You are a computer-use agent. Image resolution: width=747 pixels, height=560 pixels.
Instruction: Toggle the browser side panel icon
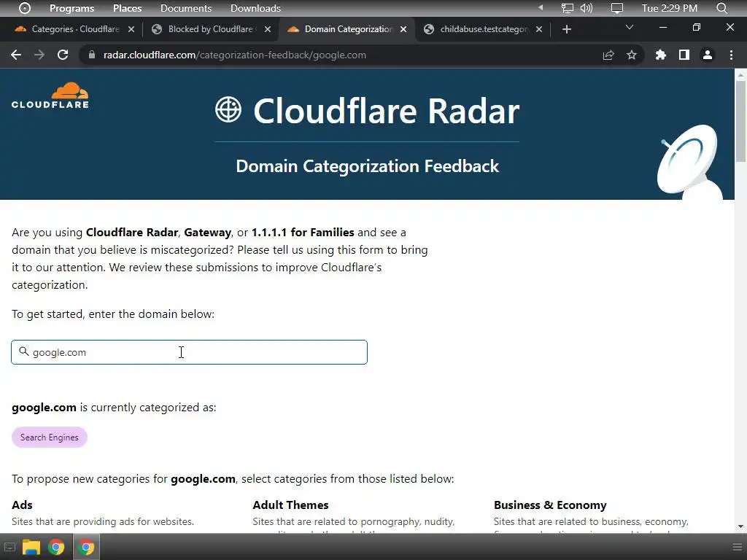[684, 55]
